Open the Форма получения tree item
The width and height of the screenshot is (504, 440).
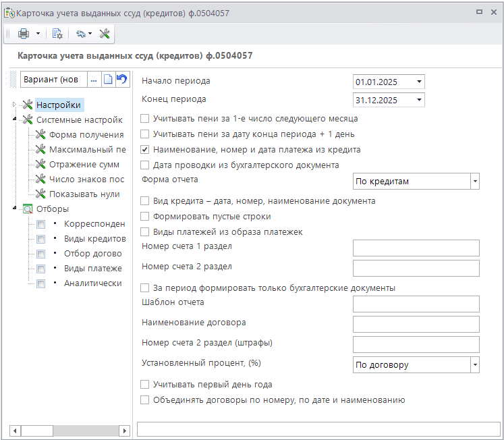86,134
